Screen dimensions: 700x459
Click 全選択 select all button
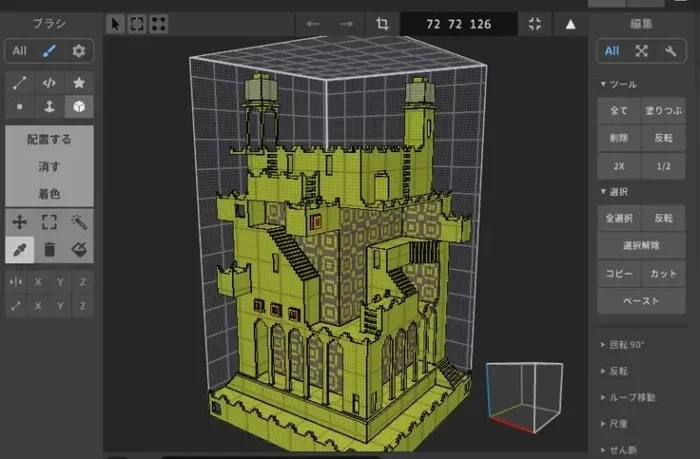point(619,218)
